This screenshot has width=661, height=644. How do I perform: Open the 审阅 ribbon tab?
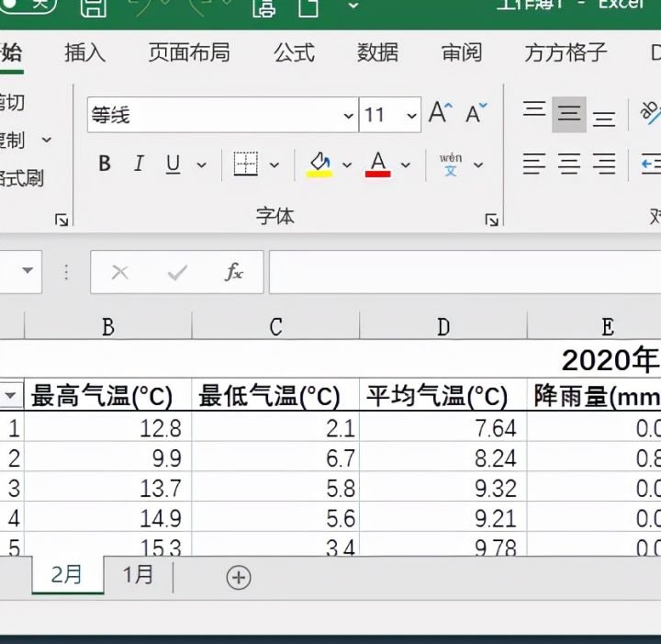coord(462,53)
